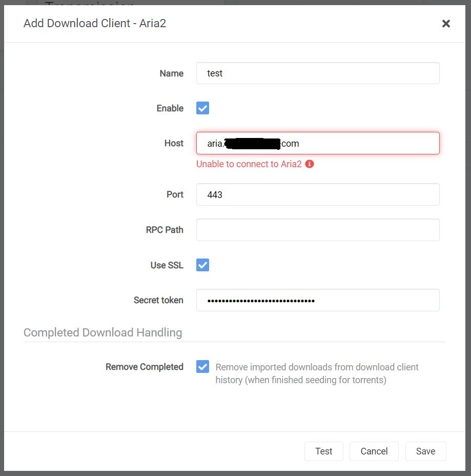471x476 pixels.
Task: Click the Name field containing 'test'
Action: (317, 73)
